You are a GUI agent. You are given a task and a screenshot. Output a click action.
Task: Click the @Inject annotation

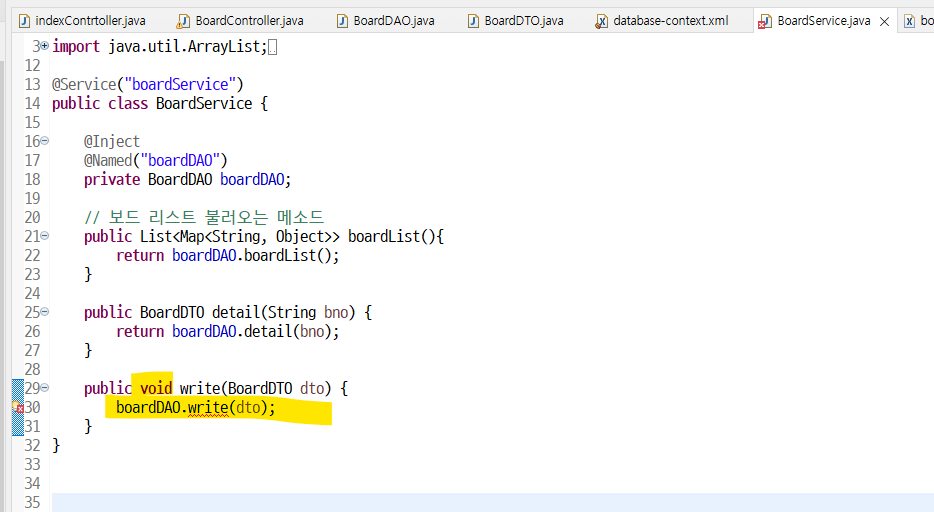point(111,142)
